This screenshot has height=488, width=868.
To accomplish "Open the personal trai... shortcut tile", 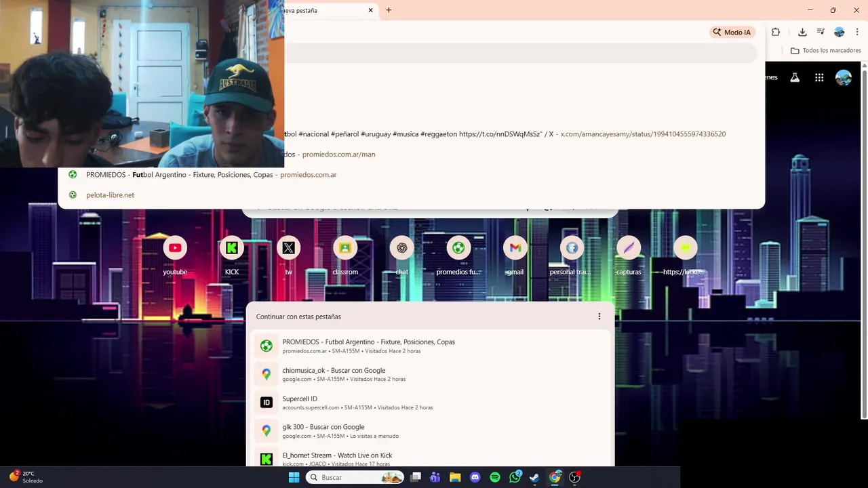I will pyautogui.click(x=572, y=255).
